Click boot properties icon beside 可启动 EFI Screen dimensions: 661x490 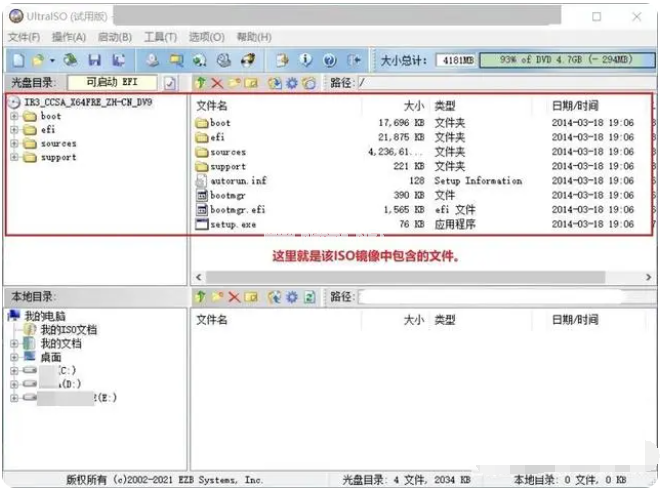point(170,83)
